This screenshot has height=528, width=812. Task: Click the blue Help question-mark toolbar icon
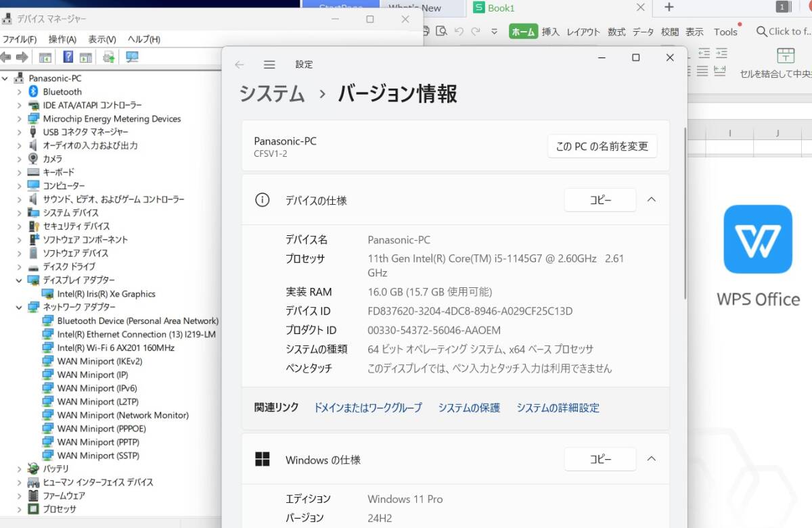point(68,57)
